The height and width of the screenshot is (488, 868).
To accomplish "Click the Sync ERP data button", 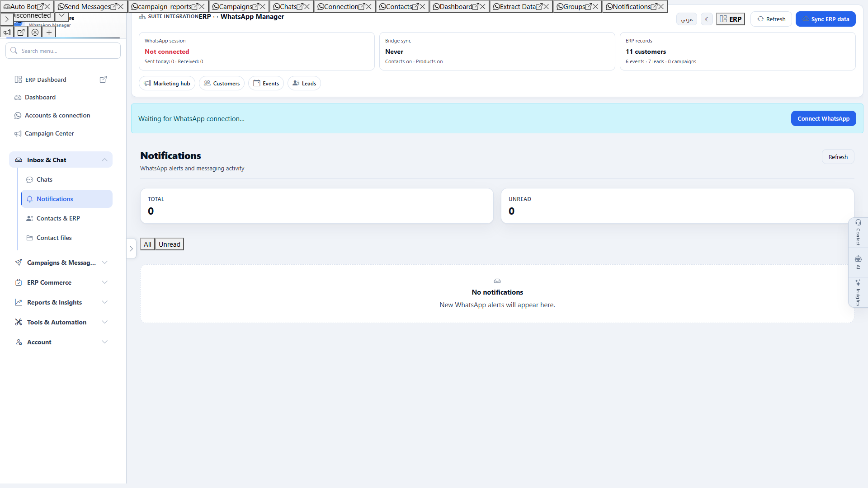I will pos(826,19).
